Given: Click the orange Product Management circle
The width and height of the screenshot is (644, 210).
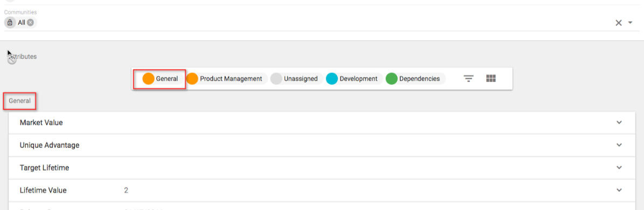Looking at the screenshot, I should coord(192,79).
